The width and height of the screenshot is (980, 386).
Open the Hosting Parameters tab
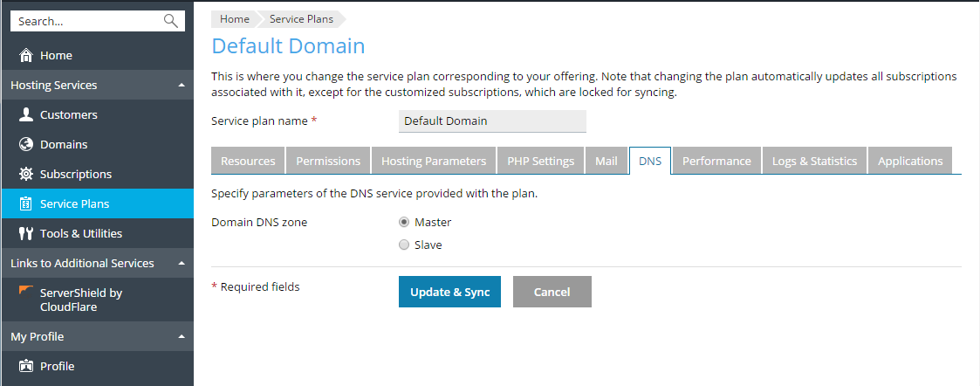coord(434,161)
